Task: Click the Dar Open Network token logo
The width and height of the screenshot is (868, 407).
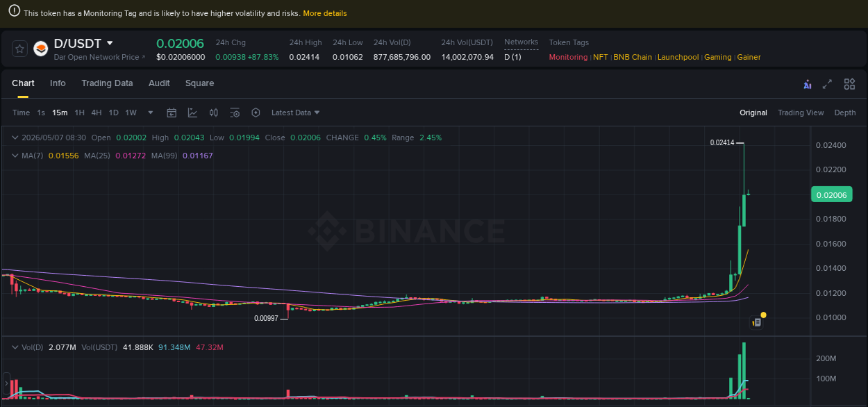Action: click(x=41, y=49)
